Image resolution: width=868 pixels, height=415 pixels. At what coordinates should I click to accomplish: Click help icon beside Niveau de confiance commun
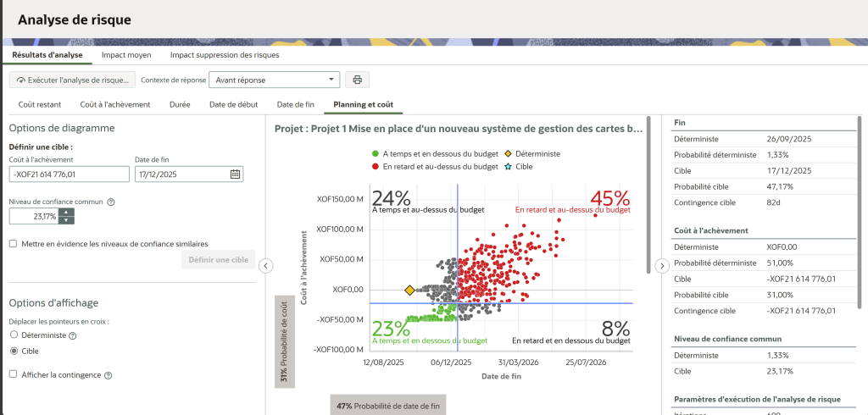pos(112,202)
